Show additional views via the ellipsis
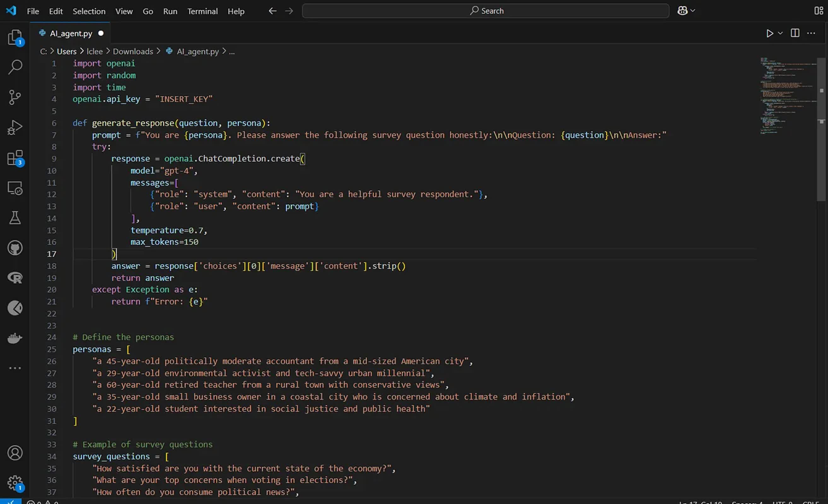Image resolution: width=828 pixels, height=504 pixels. click(x=15, y=368)
